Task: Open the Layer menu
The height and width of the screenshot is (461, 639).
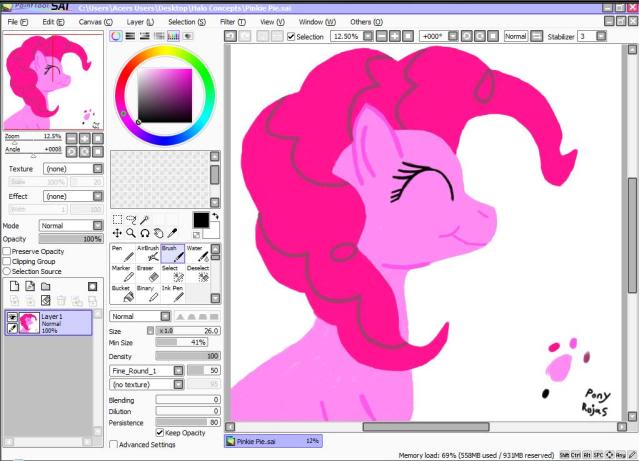Action: [x=140, y=22]
